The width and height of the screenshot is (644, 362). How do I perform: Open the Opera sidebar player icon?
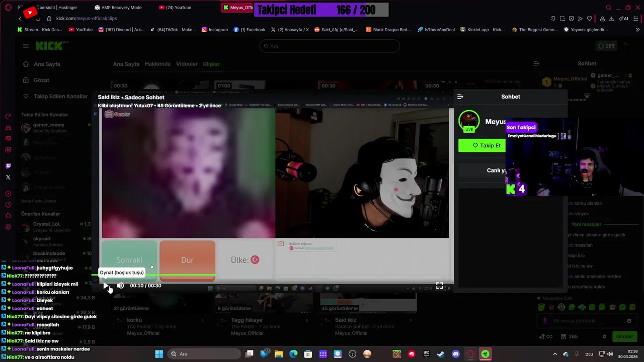pos(8,194)
